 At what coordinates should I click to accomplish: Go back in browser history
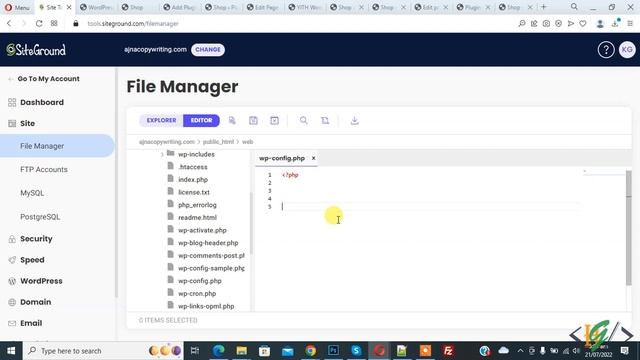[9, 24]
